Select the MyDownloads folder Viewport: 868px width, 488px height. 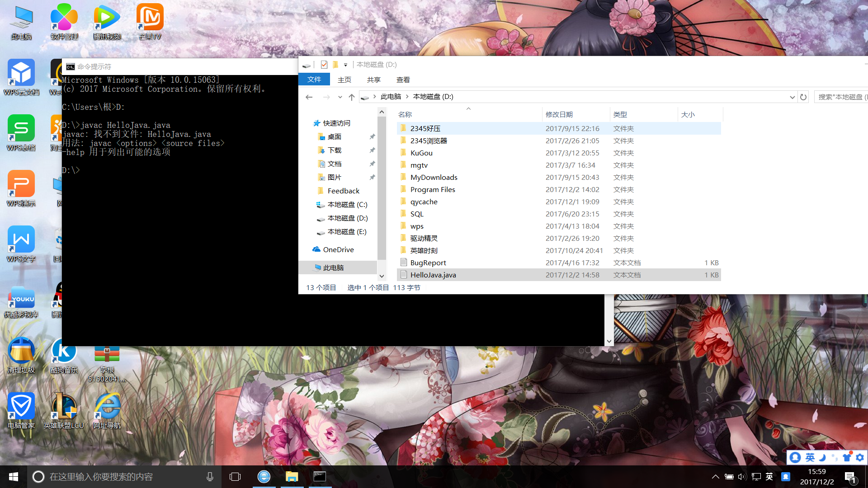[559, 177]
